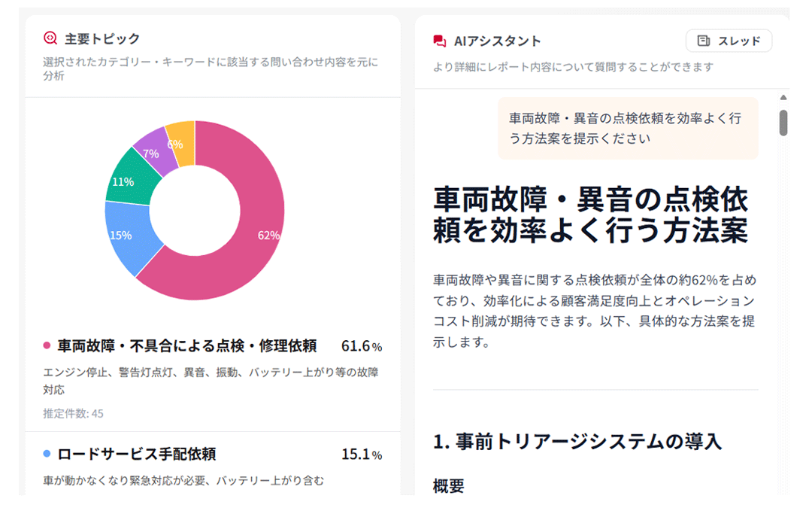Image resolution: width=812 pixels, height=520 pixels.
Task: Click the scrollbar up arrow in assistant panel
Action: pyautogui.click(x=783, y=98)
